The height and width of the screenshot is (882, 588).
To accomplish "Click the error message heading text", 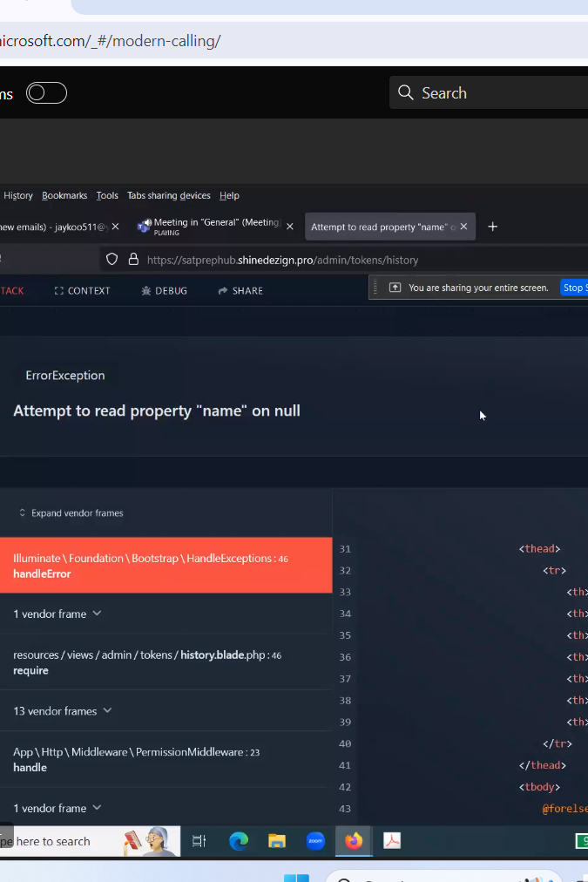I will click(157, 410).
